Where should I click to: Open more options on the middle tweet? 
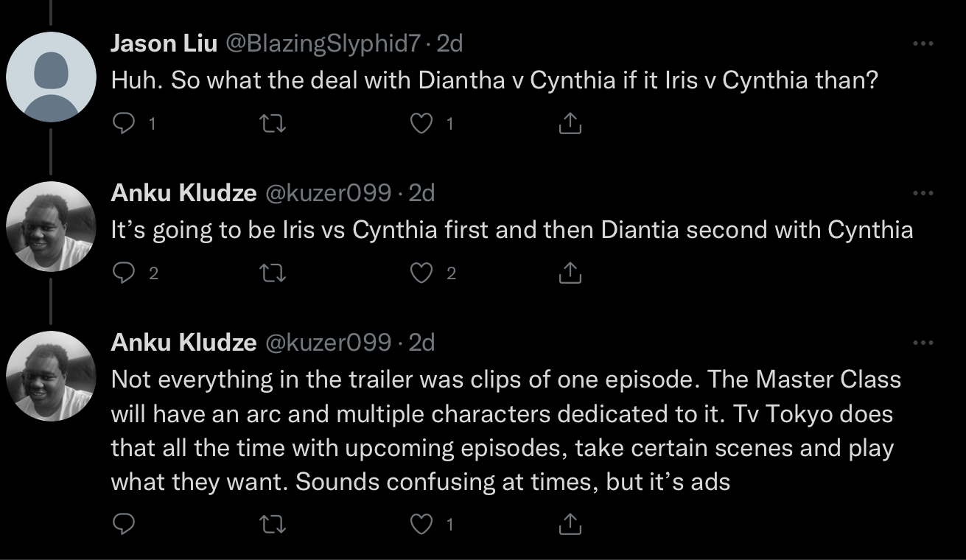923,194
